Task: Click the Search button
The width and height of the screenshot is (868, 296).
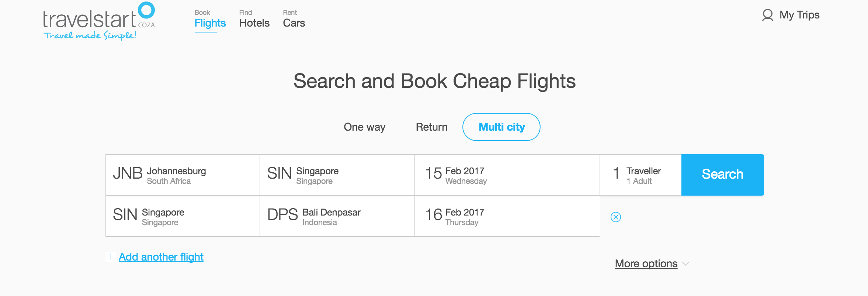Action: tap(722, 174)
